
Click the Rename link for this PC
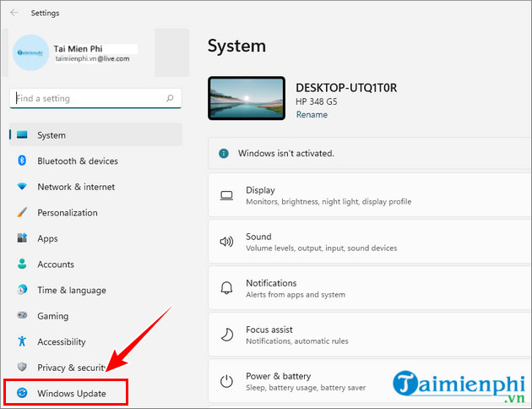click(x=312, y=114)
